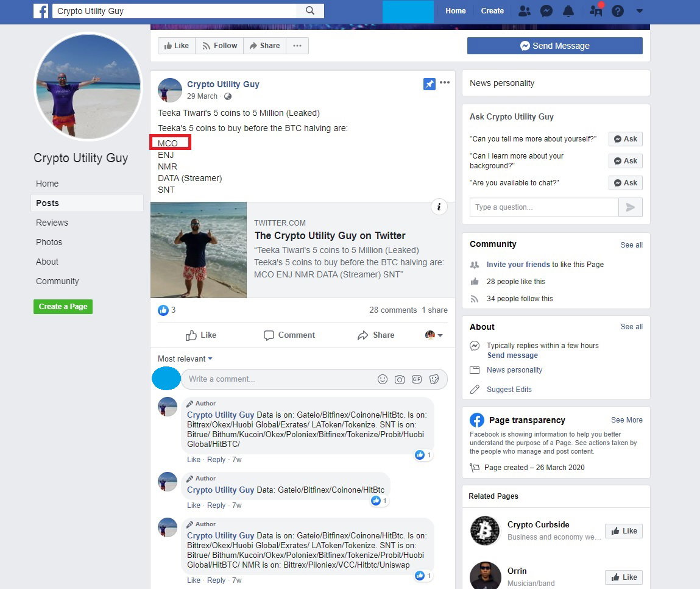The height and width of the screenshot is (589, 700).
Task: Open Community in page sidebar
Action: tap(58, 281)
